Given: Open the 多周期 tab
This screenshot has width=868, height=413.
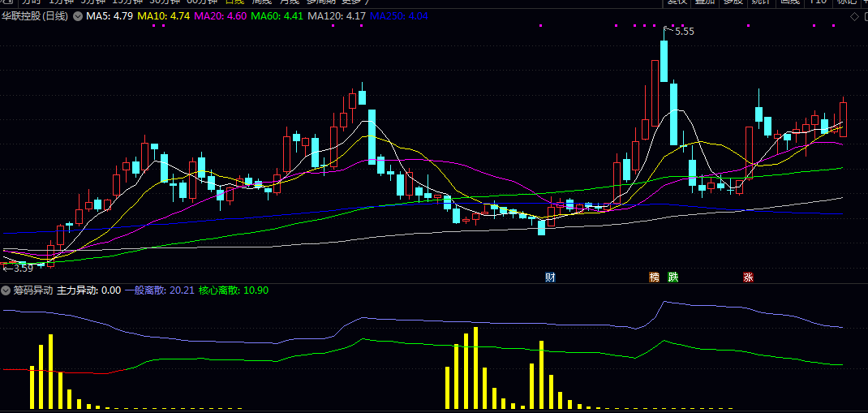Looking at the screenshot, I should [x=321, y=2].
